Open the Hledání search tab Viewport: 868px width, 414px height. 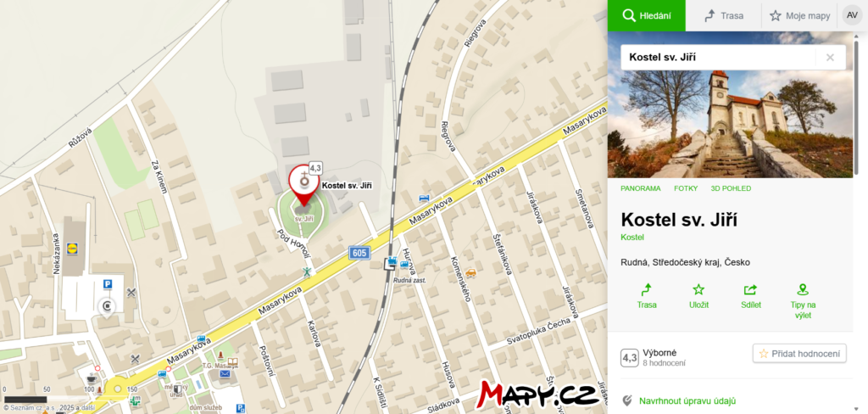(647, 15)
